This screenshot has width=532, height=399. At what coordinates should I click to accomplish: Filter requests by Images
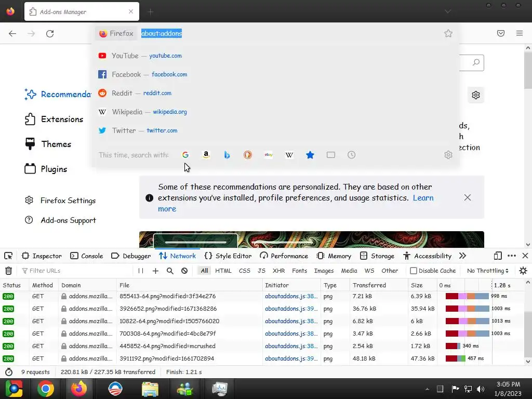(x=324, y=271)
